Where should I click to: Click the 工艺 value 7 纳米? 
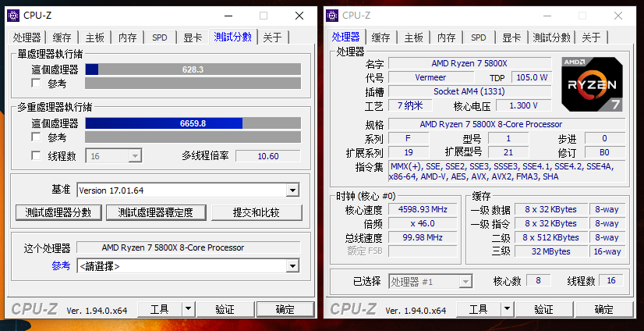pyautogui.click(x=410, y=105)
